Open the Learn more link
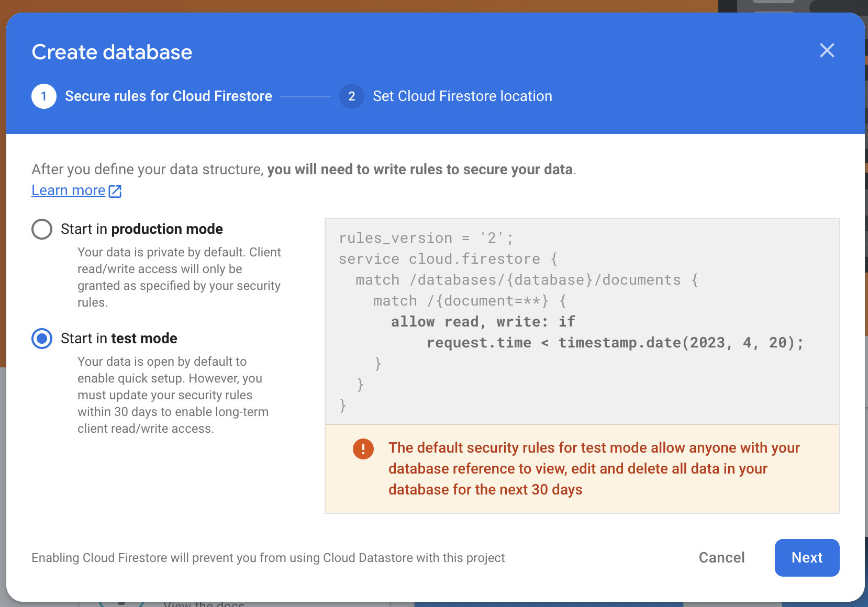This screenshot has height=607, width=868. [69, 190]
